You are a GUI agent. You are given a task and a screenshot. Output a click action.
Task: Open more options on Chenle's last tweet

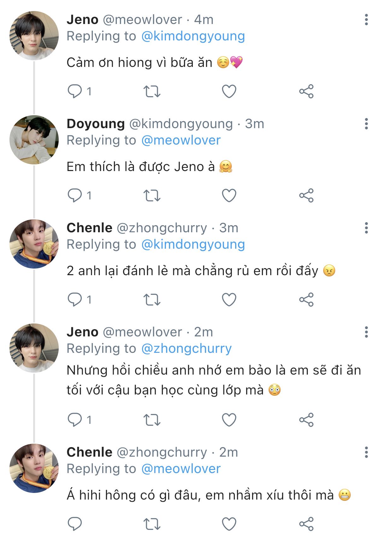(x=366, y=452)
